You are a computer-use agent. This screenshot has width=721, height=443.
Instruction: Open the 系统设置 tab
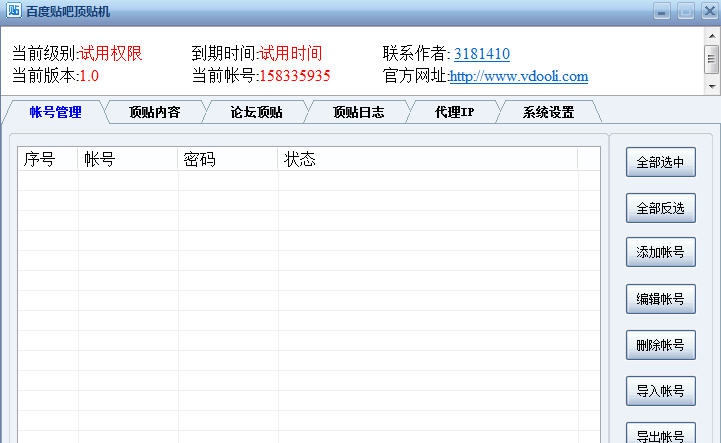tap(548, 112)
